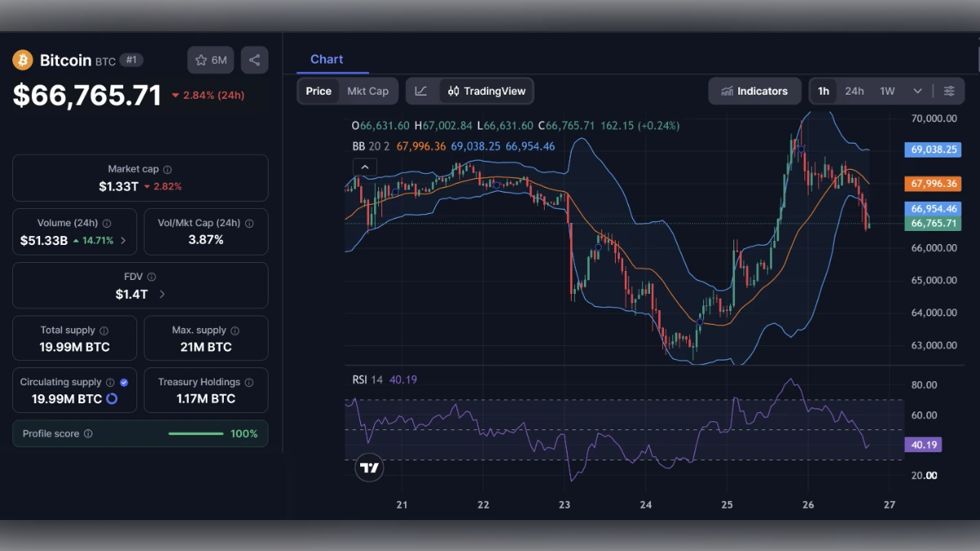
Task: Click the chart display settings sliders icon
Action: point(950,91)
